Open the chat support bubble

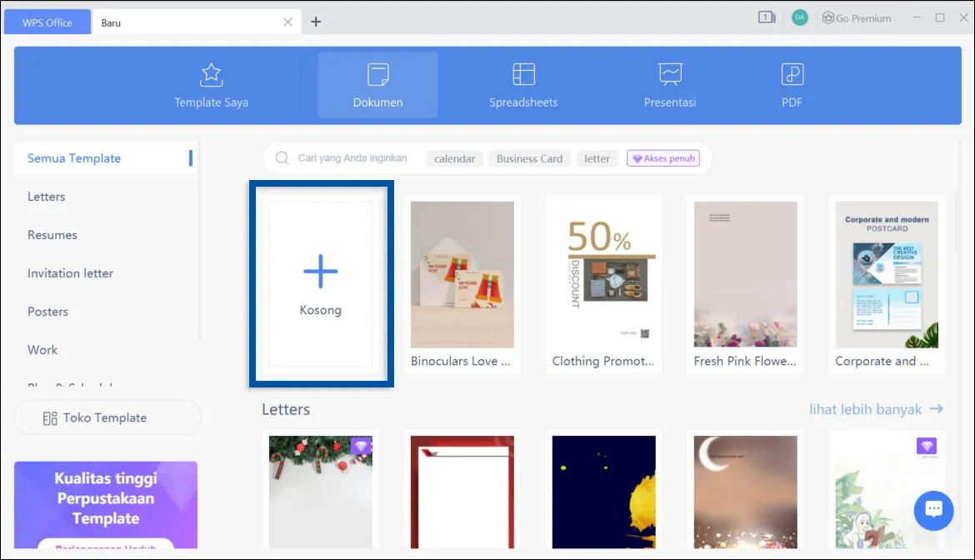click(933, 510)
